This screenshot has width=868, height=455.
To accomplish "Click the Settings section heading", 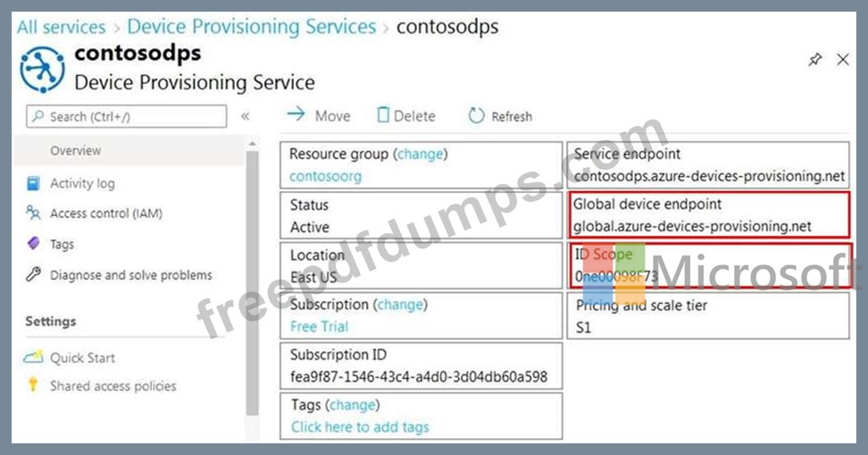I will click(51, 322).
